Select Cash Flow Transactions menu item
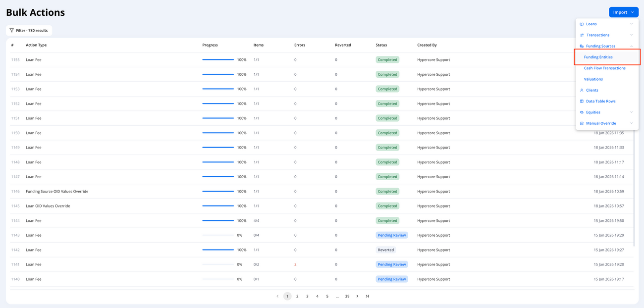Screen dimensions: 644x308 604,68
